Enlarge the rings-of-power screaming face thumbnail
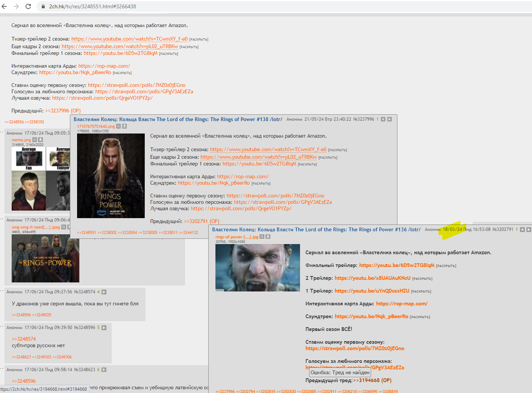This screenshot has height=393, width=532. click(x=258, y=268)
